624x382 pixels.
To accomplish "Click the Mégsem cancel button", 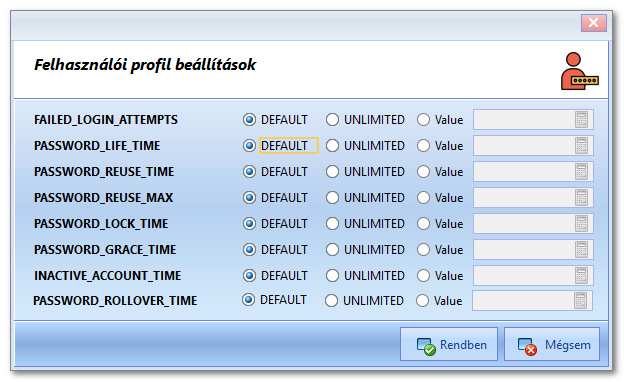I will click(552, 344).
